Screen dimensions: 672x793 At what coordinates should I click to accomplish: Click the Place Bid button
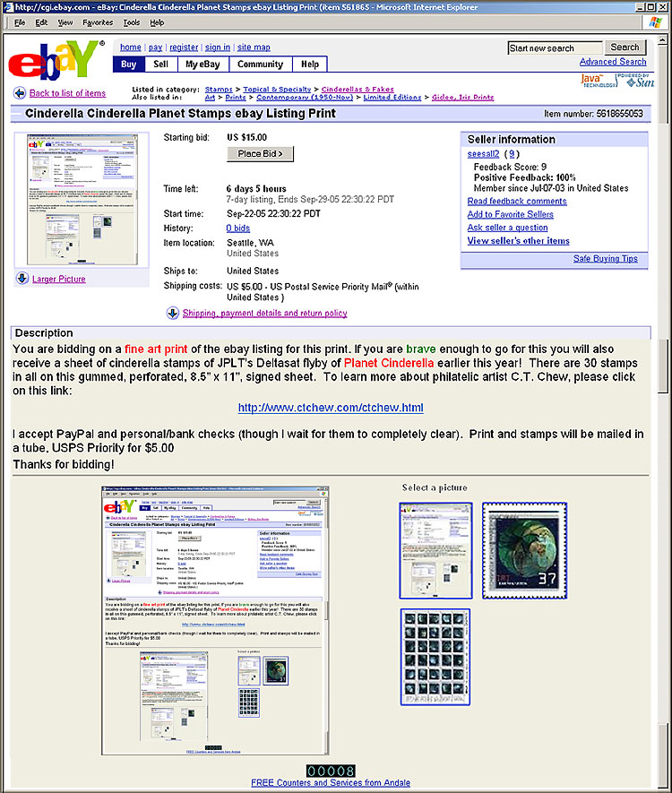click(x=260, y=154)
